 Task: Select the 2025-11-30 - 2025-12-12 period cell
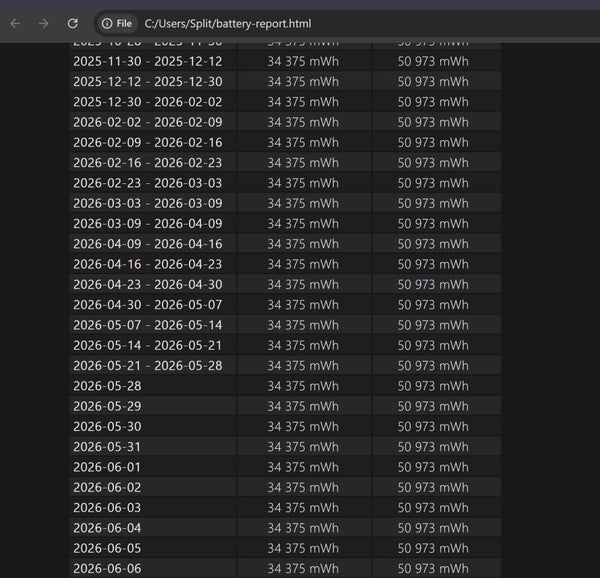(148, 62)
